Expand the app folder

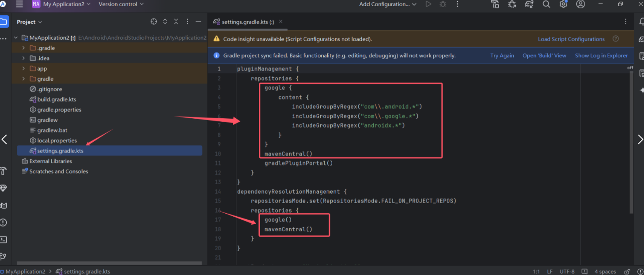[23, 68]
